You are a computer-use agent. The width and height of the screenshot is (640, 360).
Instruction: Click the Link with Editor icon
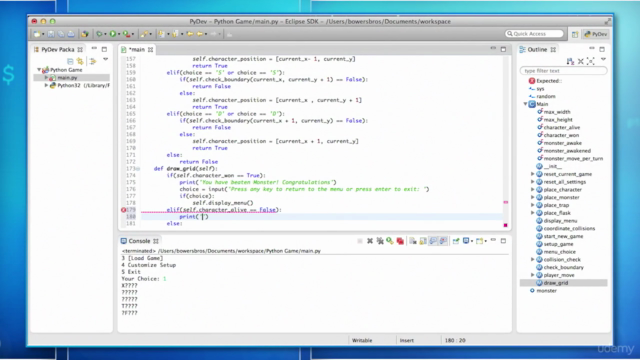tap(80, 61)
